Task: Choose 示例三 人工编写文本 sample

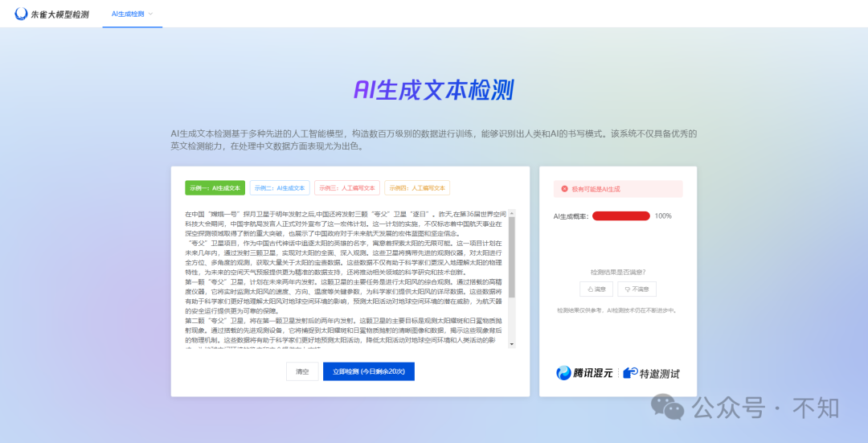Action: pos(346,187)
